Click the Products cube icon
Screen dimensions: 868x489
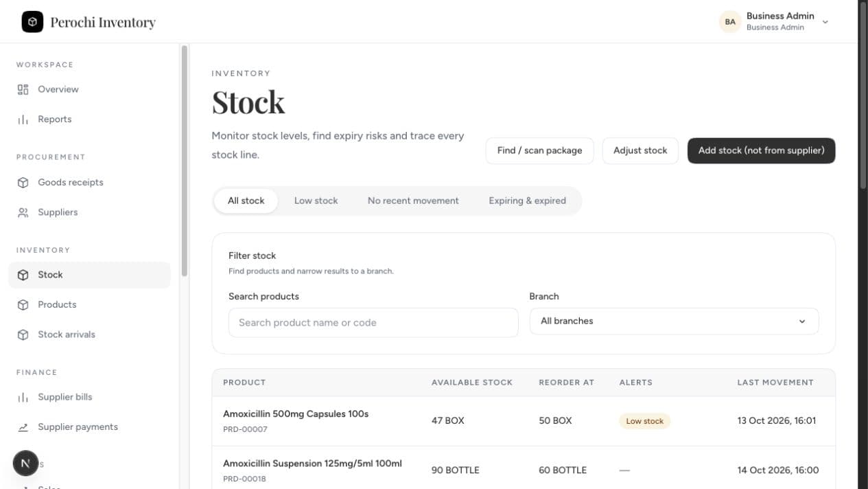[23, 305]
